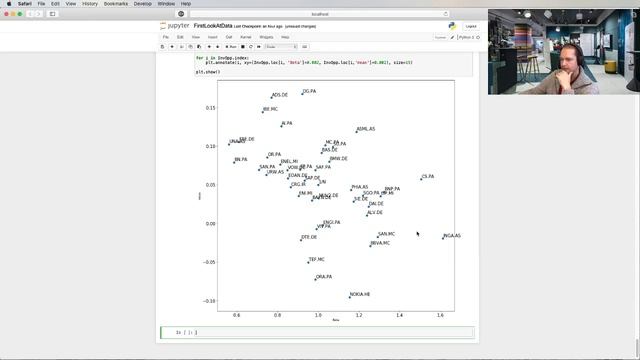Click the INGA.AS point label in plot

point(452,236)
